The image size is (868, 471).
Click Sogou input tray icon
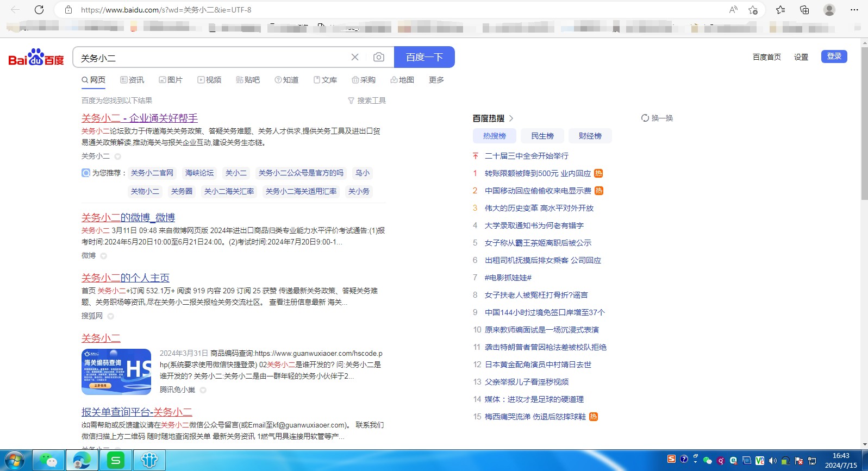point(671,459)
